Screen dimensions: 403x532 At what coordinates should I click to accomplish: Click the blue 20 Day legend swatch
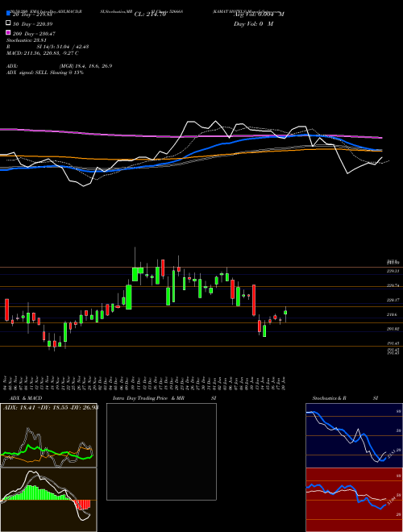(8, 14)
